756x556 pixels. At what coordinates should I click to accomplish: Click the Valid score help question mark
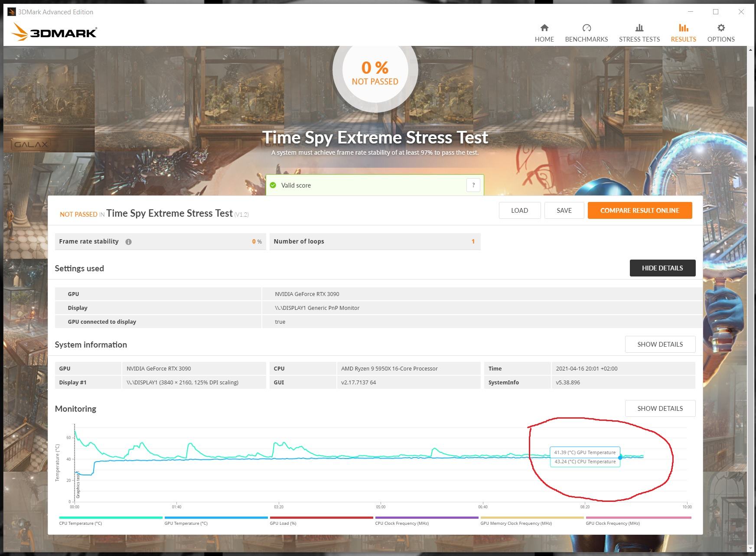(x=473, y=185)
